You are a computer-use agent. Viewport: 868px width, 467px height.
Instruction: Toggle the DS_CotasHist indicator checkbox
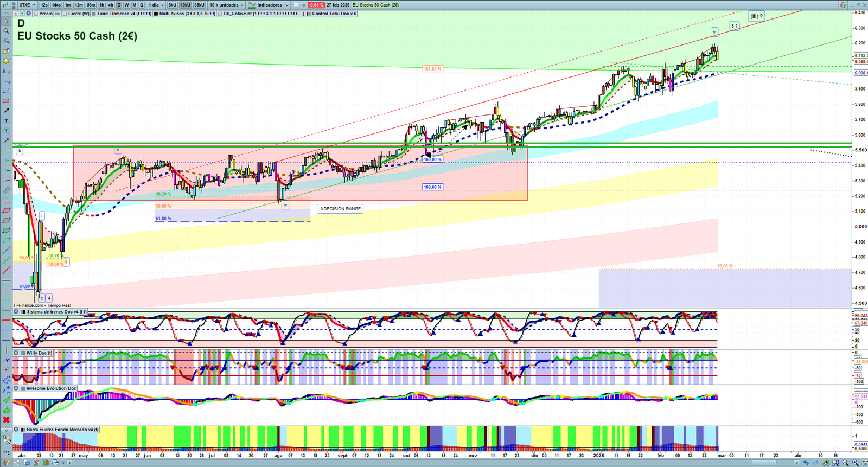220,14
